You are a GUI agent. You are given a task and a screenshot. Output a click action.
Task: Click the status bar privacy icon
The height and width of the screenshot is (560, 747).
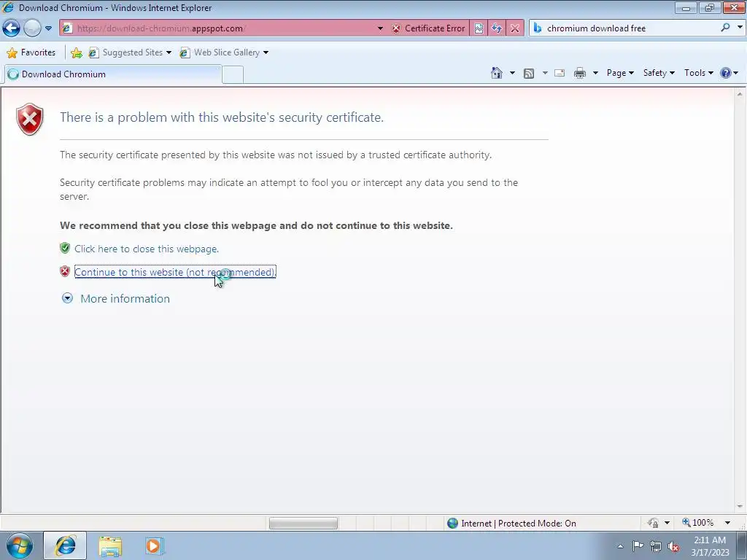653,524
